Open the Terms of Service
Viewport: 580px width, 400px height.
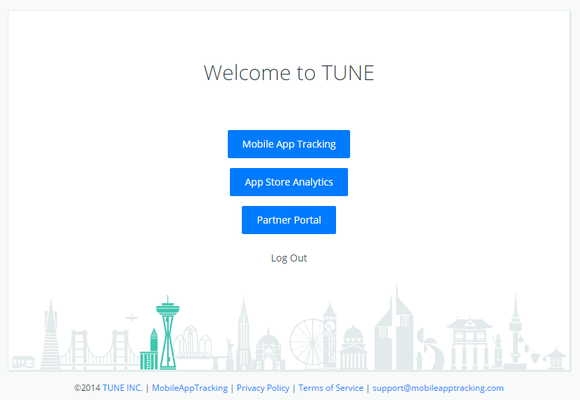[x=331, y=388]
